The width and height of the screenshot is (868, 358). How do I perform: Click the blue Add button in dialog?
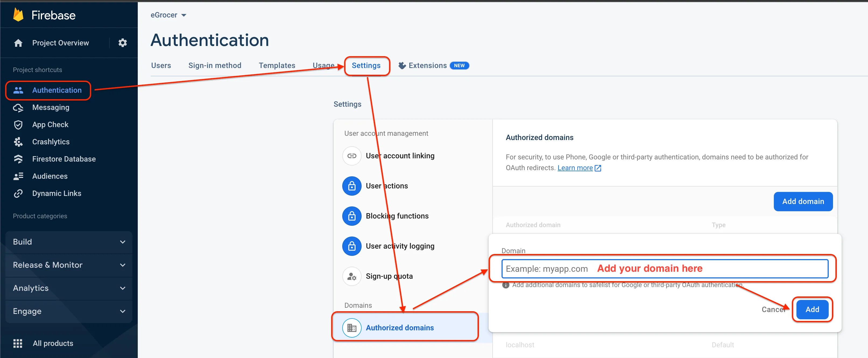[812, 310]
